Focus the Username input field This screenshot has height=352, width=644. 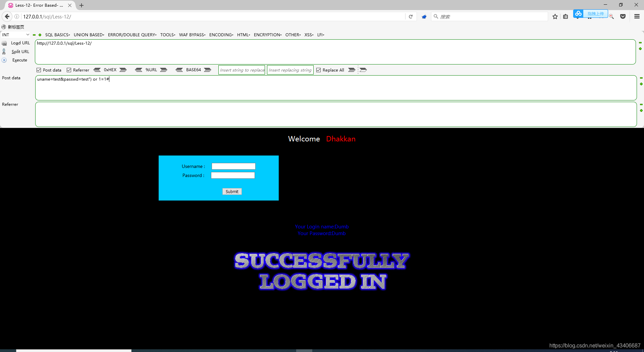pyautogui.click(x=233, y=166)
